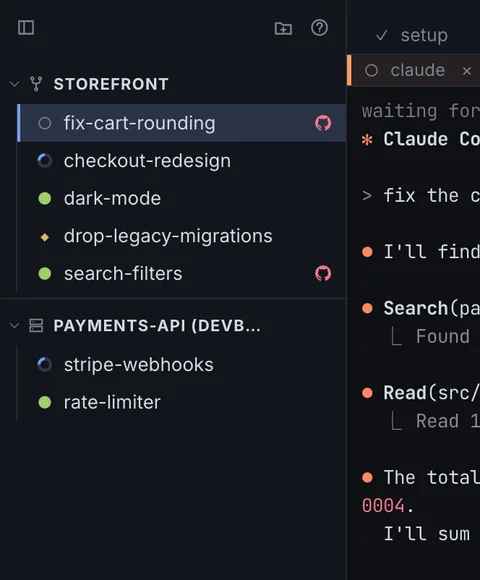Screen dimensions: 480x580
Task: Click the "I'll sum" message line
Action: point(427,534)
